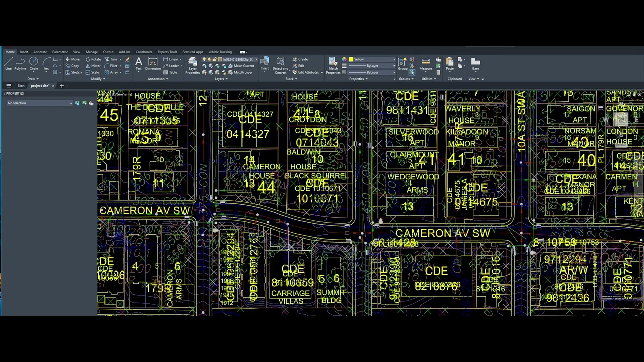This screenshot has width=644, height=362.
Task: Expand the Utilities panel
Action: (x=429, y=79)
